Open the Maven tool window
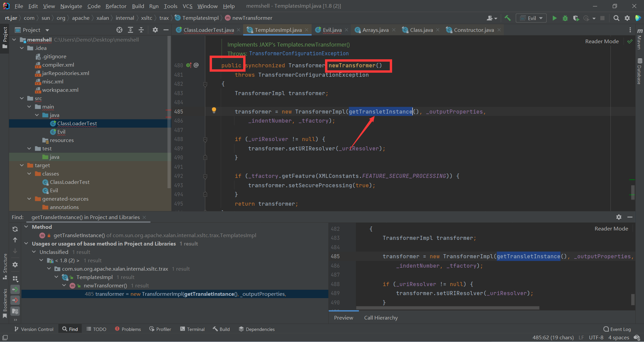 click(x=640, y=39)
